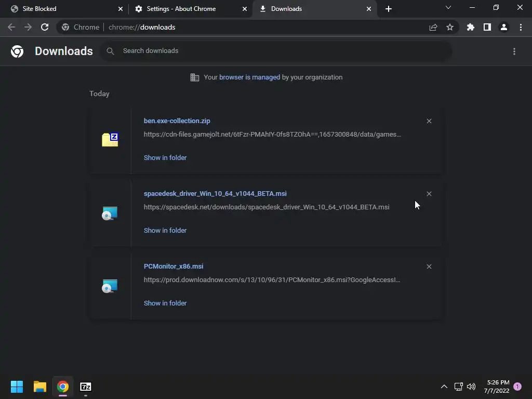Click the Downloads page heading

(x=64, y=51)
